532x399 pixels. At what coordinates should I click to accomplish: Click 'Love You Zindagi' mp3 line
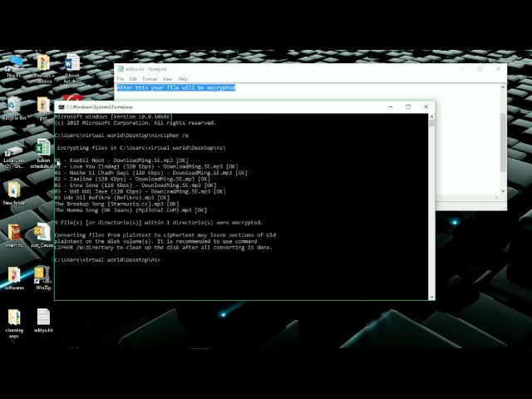pyautogui.click(x=146, y=166)
